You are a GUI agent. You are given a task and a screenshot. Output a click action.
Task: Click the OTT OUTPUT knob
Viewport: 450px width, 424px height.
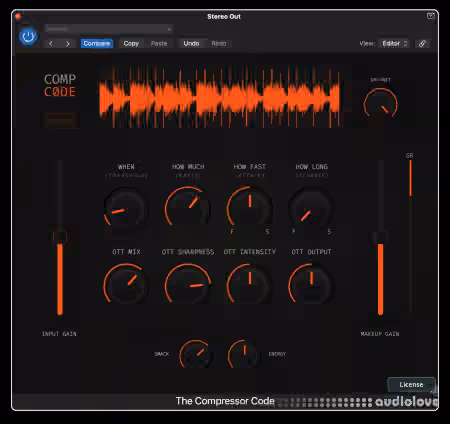point(311,286)
